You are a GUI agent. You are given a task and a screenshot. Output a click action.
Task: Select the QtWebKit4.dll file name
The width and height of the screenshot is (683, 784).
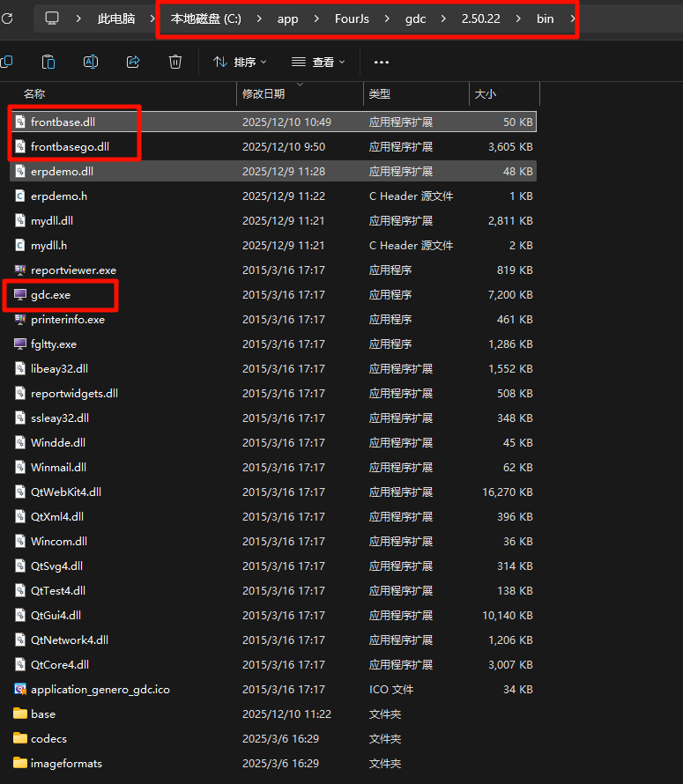[x=66, y=492]
